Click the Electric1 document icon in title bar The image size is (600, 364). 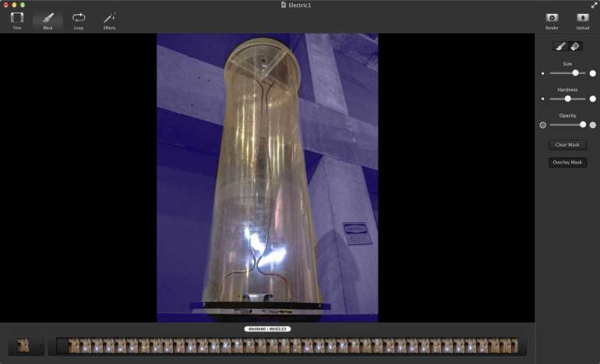tap(284, 5)
